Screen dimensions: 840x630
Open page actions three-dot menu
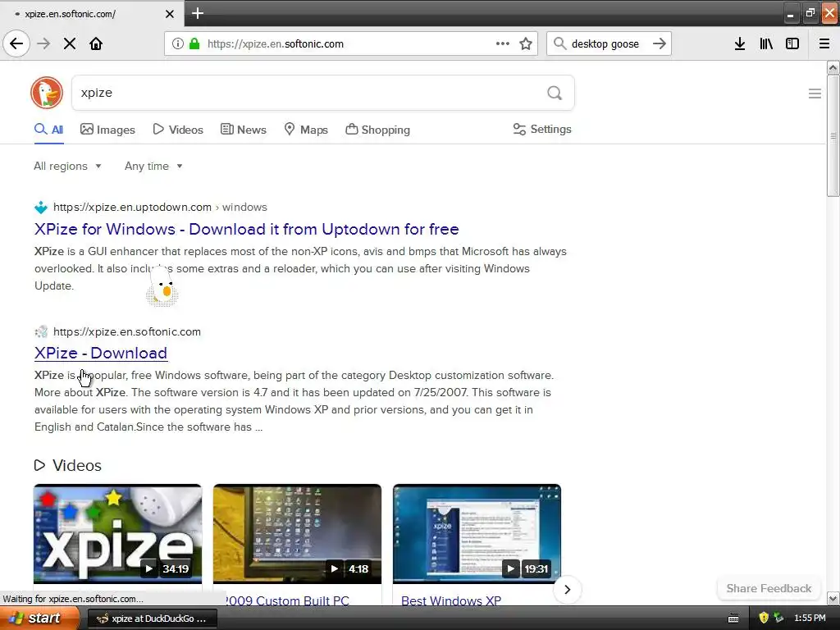pos(503,43)
